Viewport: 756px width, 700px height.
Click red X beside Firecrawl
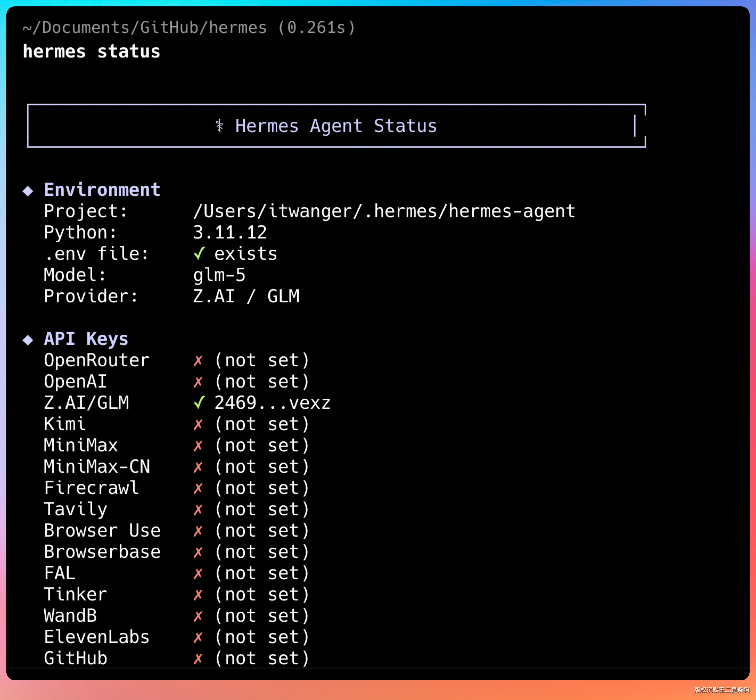[198, 488]
